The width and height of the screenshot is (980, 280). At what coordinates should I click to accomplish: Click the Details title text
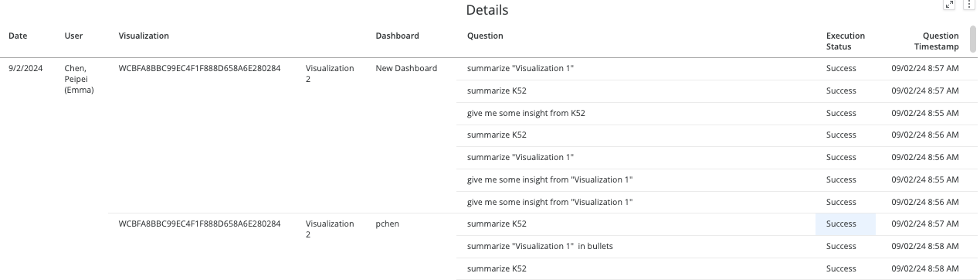[487, 10]
